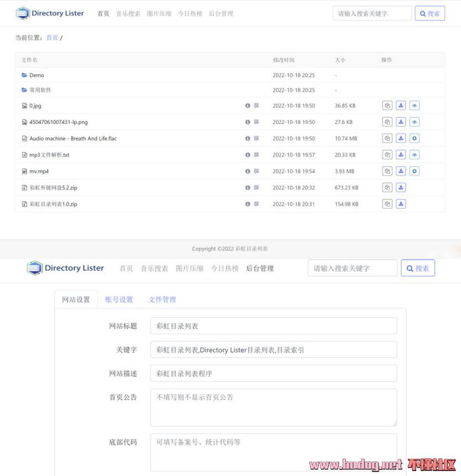
Task: Switch to 网站设置 tab
Action: click(76, 299)
